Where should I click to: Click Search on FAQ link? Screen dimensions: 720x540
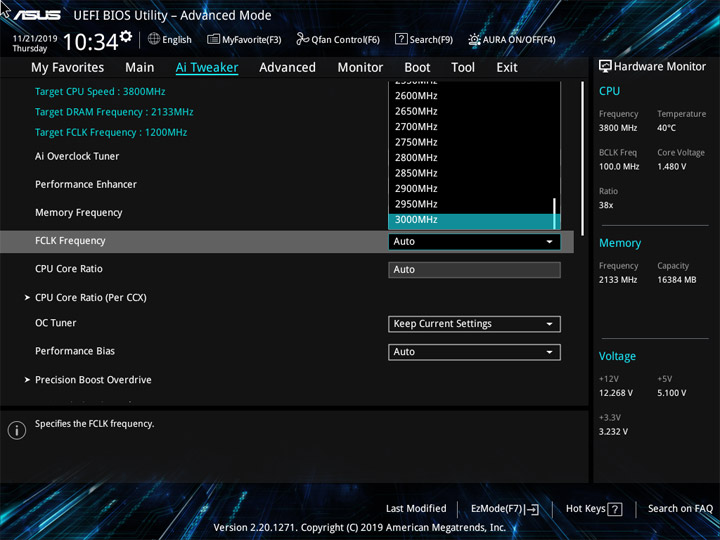click(x=680, y=509)
